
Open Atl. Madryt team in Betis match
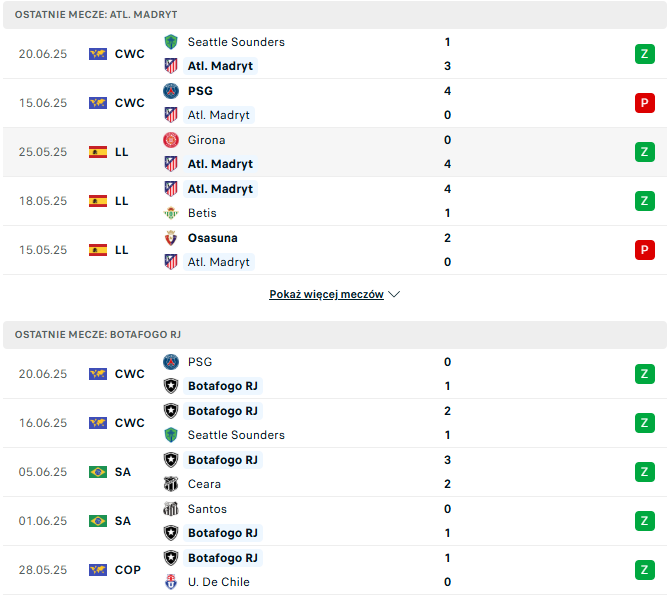220,189
